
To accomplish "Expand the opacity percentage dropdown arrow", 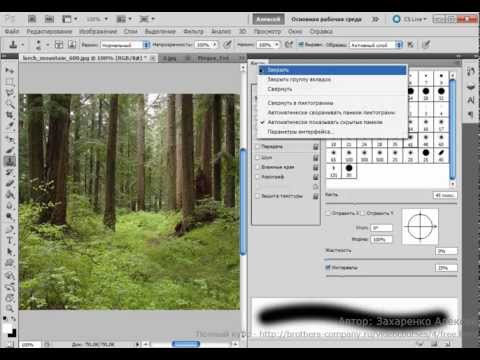I will coord(214,44).
